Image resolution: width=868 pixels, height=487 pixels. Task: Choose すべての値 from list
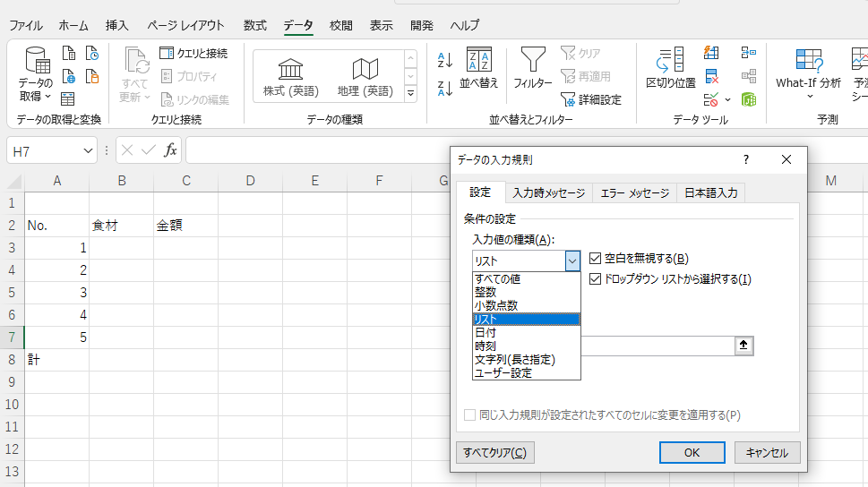pos(526,279)
